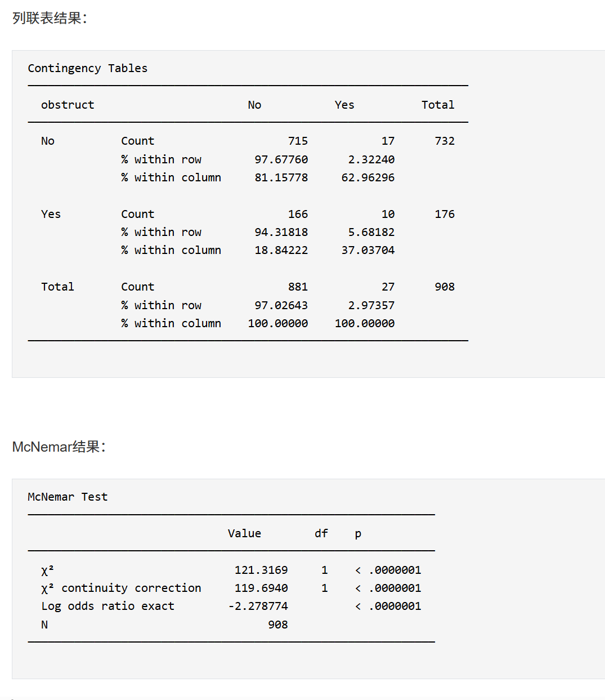Click the McNemar结果 heading text
605x700 pixels.
(59, 447)
